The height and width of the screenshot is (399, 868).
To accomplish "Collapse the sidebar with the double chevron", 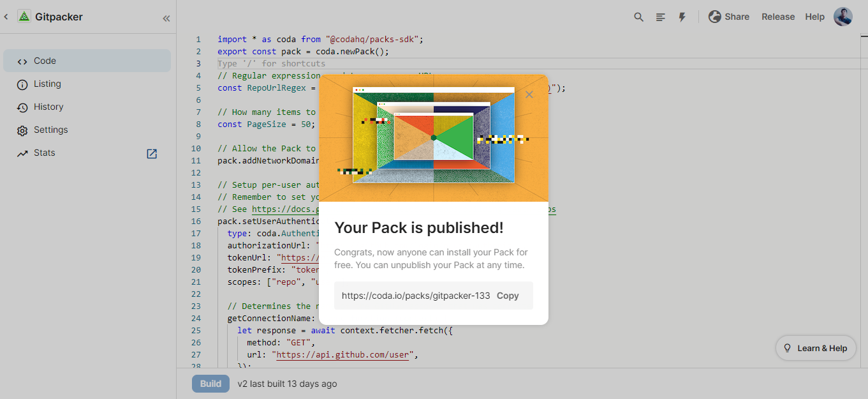I will tap(166, 19).
